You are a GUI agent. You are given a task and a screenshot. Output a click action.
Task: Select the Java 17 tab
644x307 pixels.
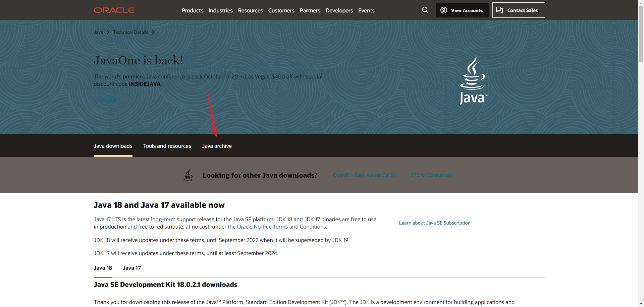click(132, 268)
